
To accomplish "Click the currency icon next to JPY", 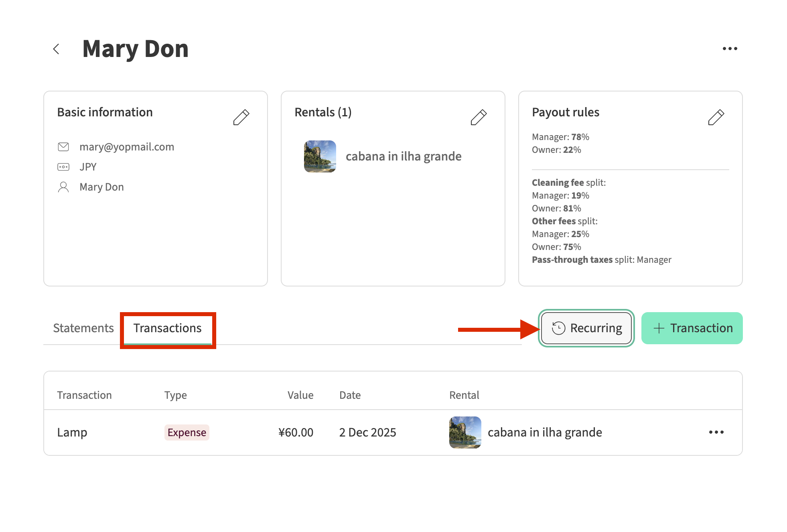I will 63,167.
